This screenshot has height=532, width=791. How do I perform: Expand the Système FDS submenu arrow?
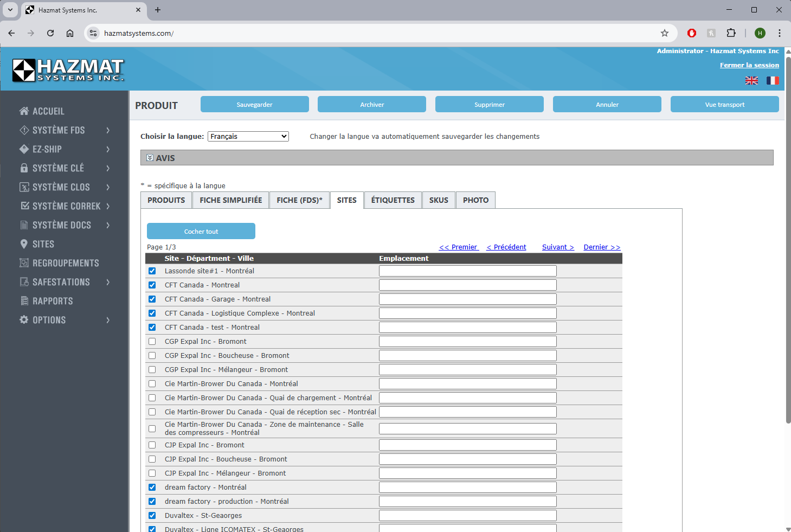[108, 130]
